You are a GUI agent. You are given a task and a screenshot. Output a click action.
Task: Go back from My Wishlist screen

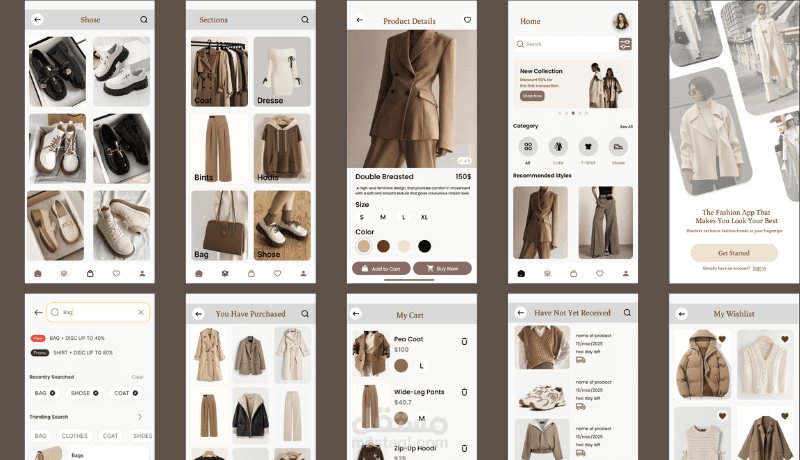click(682, 314)
